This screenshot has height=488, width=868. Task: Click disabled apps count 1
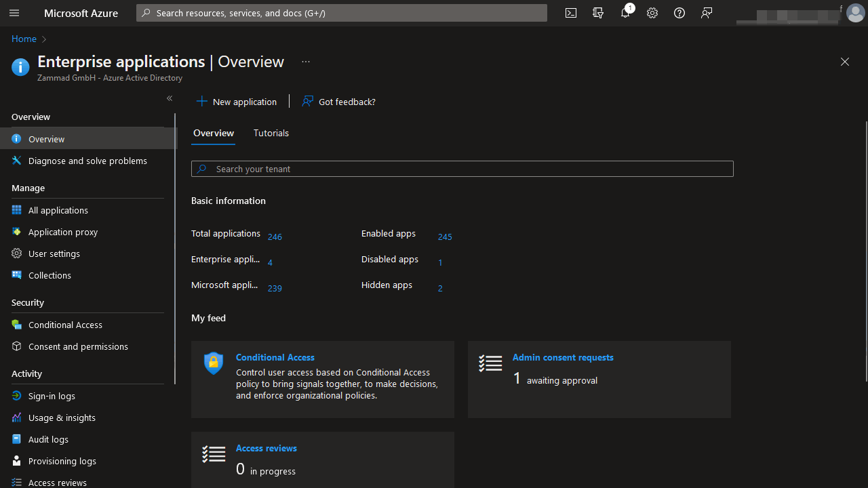[x=440, y=262]
